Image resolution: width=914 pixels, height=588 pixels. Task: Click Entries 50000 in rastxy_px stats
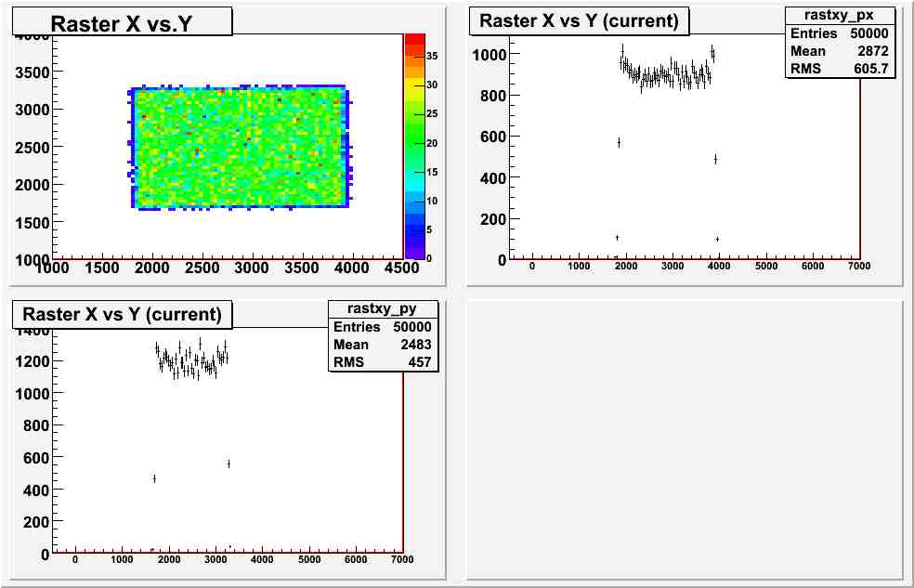(840, 33)
